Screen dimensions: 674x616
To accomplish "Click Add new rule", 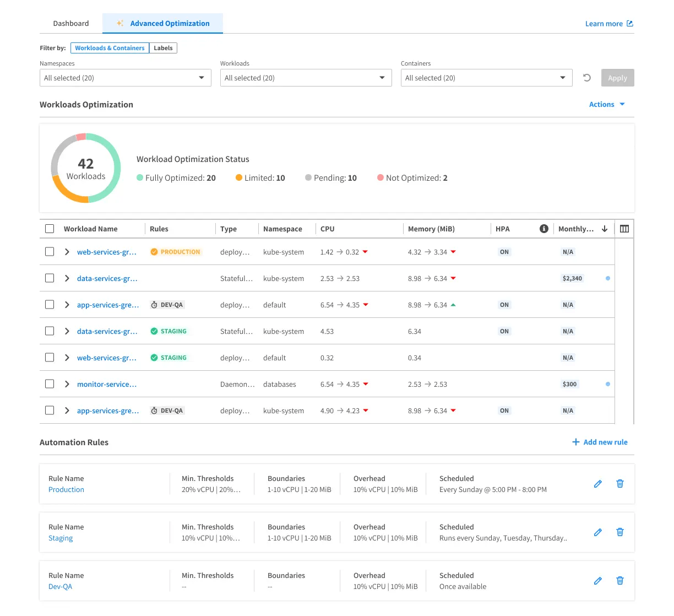I will tap(600, 442).
